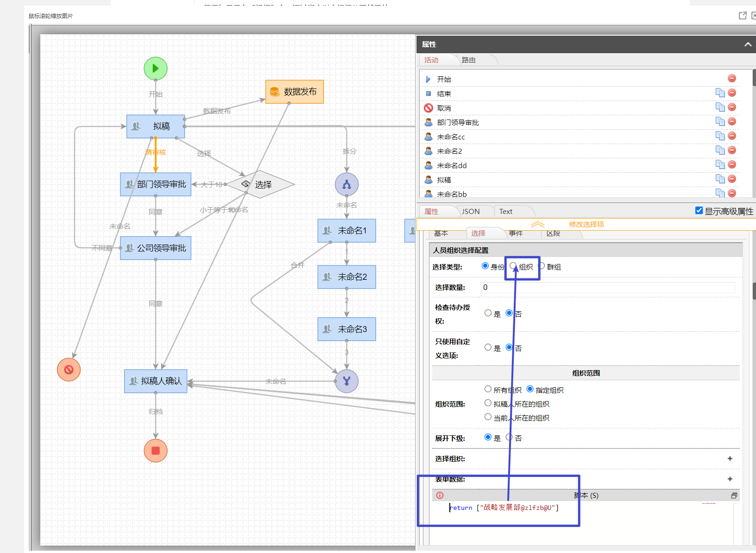Screen dimensions: 756x553
Task: Collapse the 属性 panel header
Action: [x=748, y=44]
